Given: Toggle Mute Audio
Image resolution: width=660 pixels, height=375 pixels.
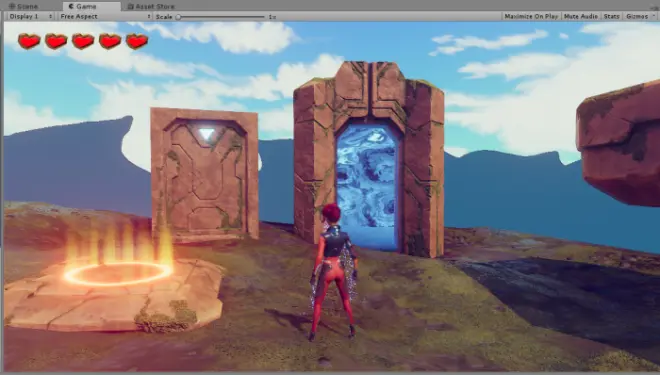Looking at the screenshot, I should [x=580, y=16].
